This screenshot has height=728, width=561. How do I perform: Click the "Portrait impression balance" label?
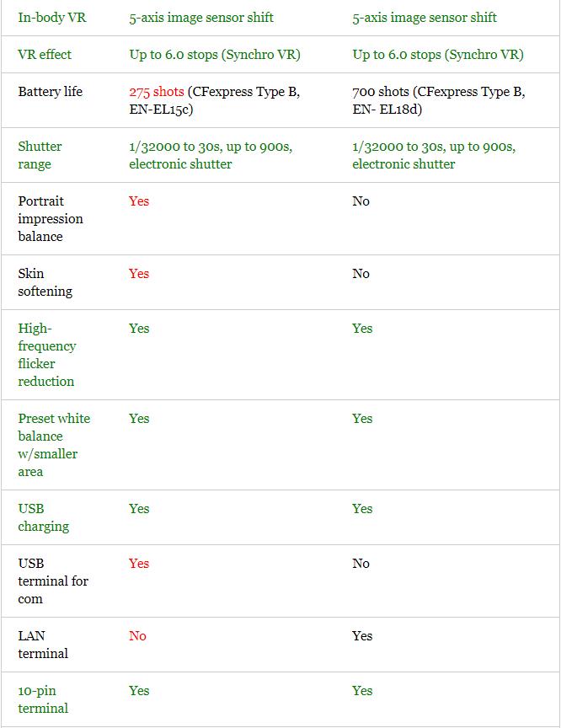point(51,219)
